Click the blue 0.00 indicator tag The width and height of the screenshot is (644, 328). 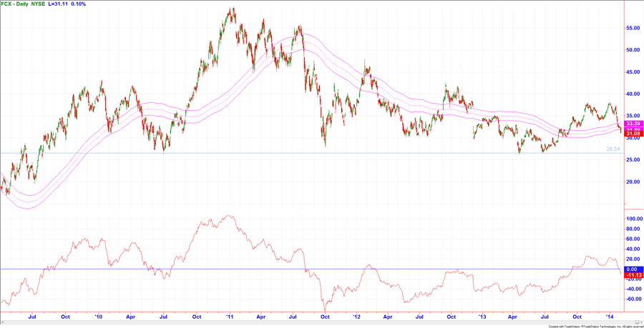(x=632, y=269)
